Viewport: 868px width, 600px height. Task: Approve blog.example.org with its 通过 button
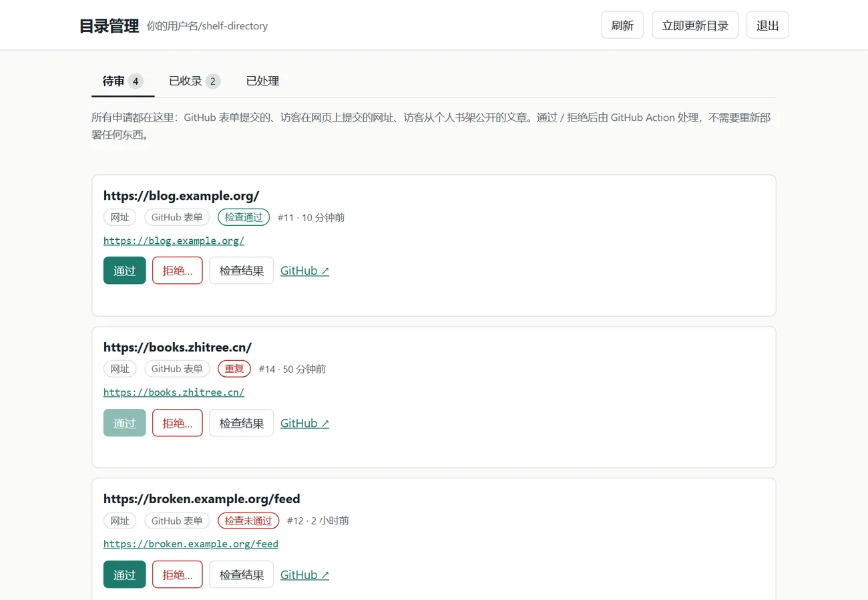124,271
